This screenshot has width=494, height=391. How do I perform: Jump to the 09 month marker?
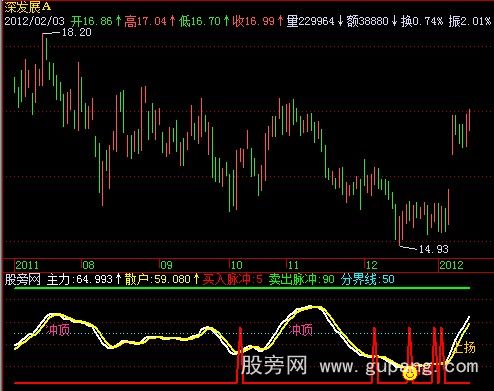tap(166, 265)
